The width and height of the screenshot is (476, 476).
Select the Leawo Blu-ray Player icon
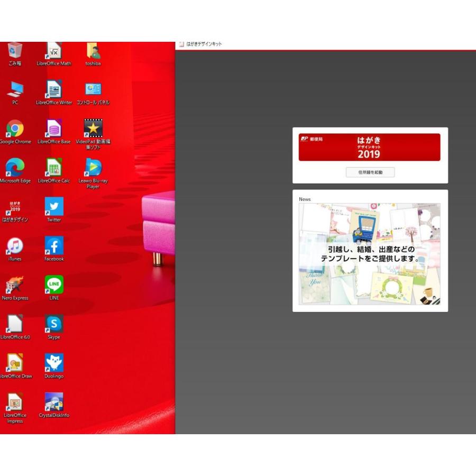[x=93, y=168]
